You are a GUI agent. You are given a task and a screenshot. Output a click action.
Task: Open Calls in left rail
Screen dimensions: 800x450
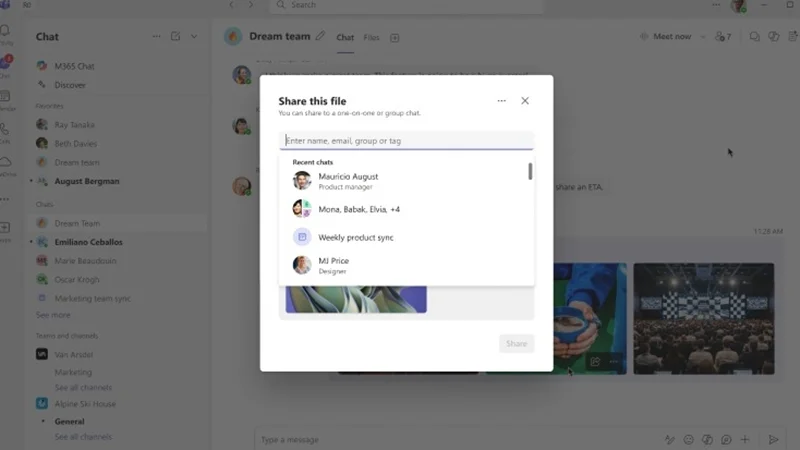[5, 132]
